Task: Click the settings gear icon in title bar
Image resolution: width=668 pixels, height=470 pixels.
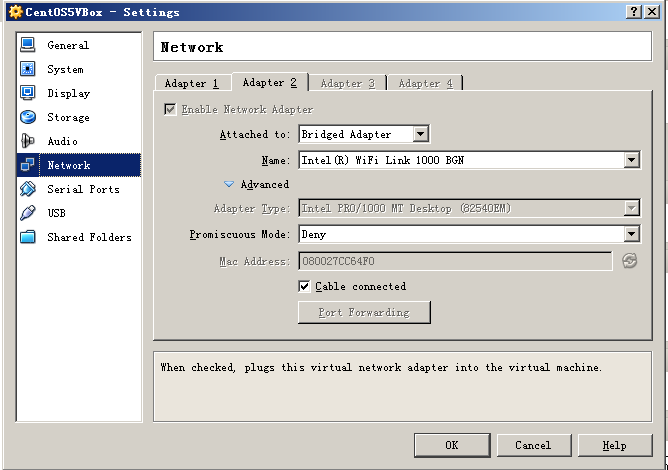Action: click(x=15, y=12)
